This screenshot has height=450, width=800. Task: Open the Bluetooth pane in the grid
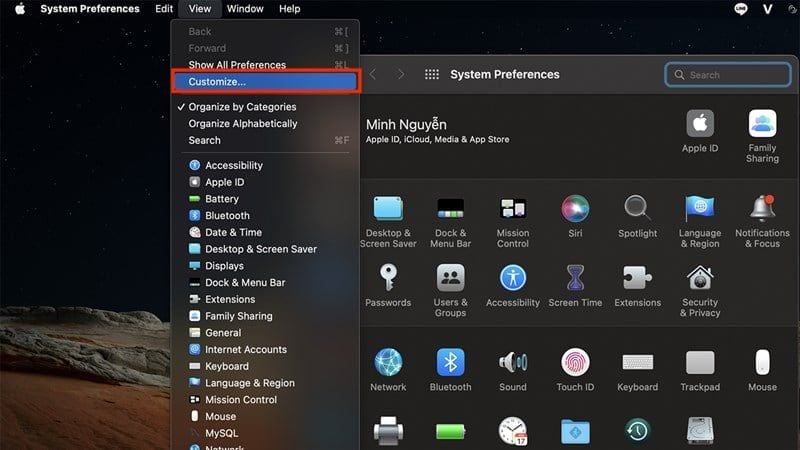[450, 366]
